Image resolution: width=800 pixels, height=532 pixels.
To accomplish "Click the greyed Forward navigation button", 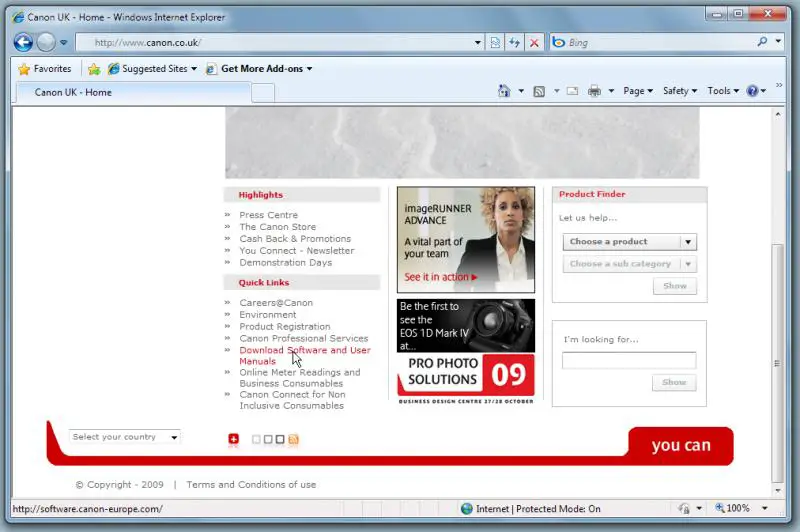I will (x=46, y=42).
